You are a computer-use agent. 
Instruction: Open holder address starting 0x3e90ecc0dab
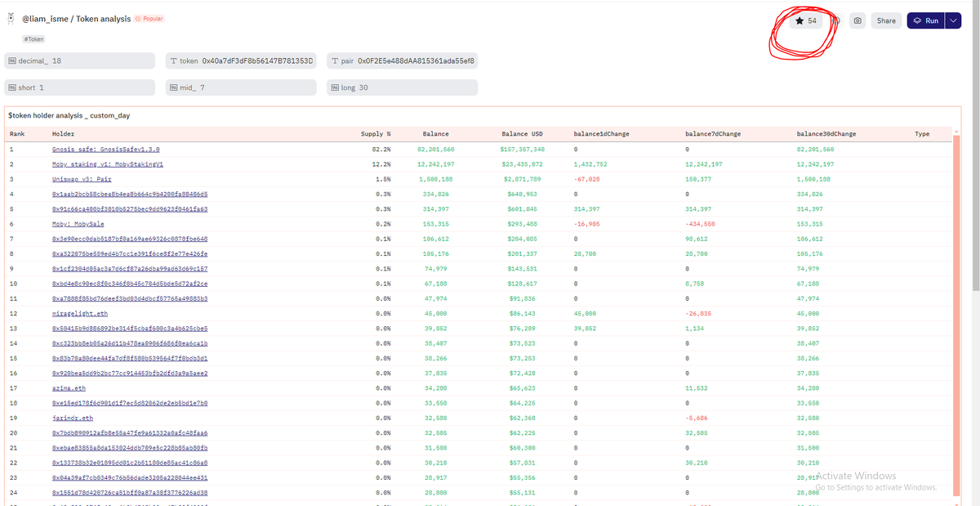coord(130,239)
